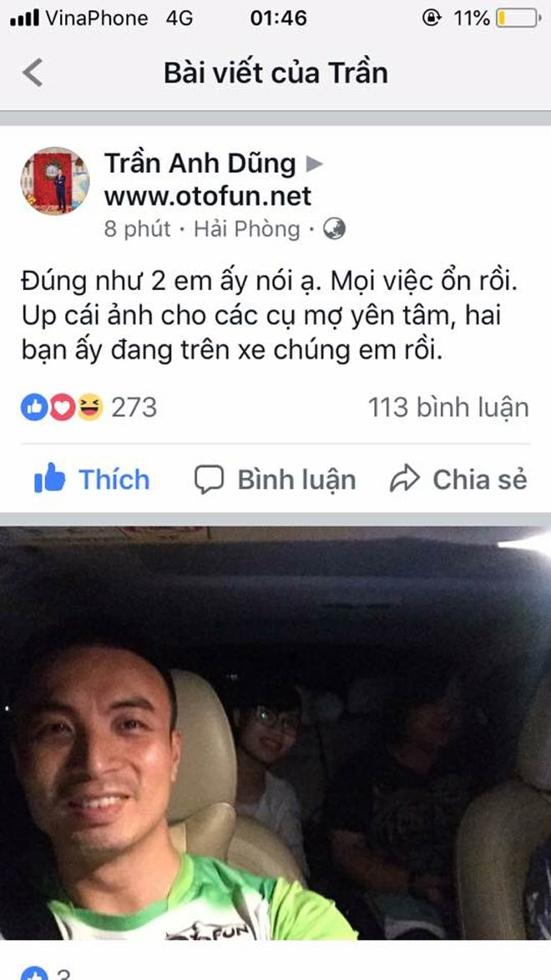This screenshot has height=980, width=551.
Task: Tap the blue like reaction icon
Action: click(33, 408)
